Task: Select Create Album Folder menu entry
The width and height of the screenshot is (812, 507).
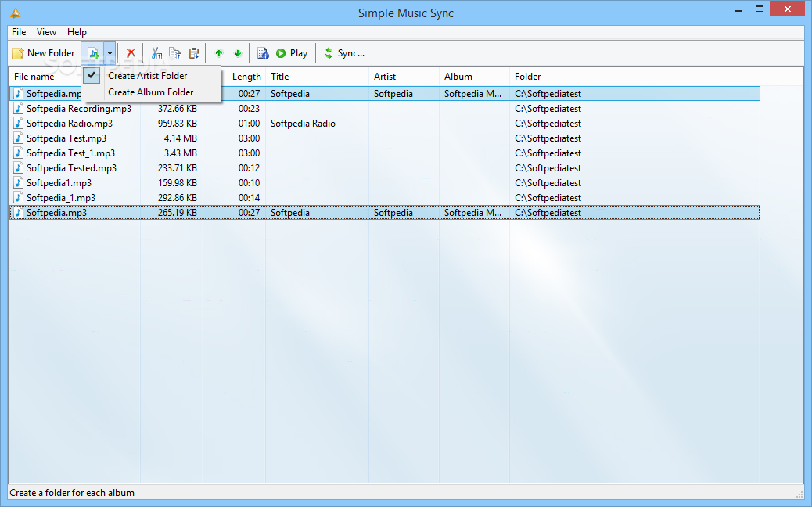Action: point(151,92)
